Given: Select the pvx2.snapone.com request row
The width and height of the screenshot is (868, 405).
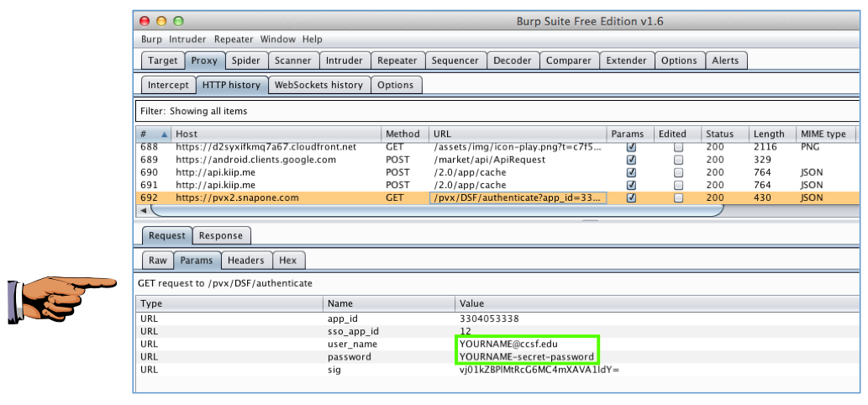Looking at the screenshot, I should point(497,197).
